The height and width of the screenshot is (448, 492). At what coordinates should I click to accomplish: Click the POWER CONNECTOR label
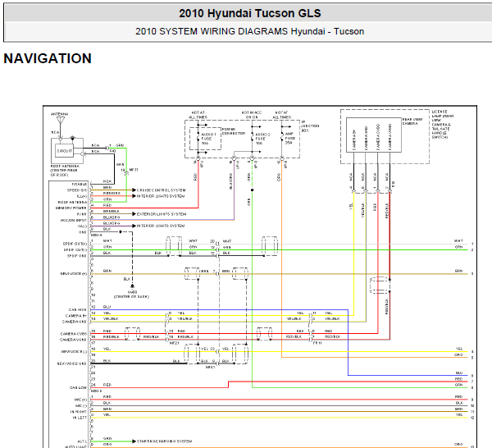(x=234, y=131)
